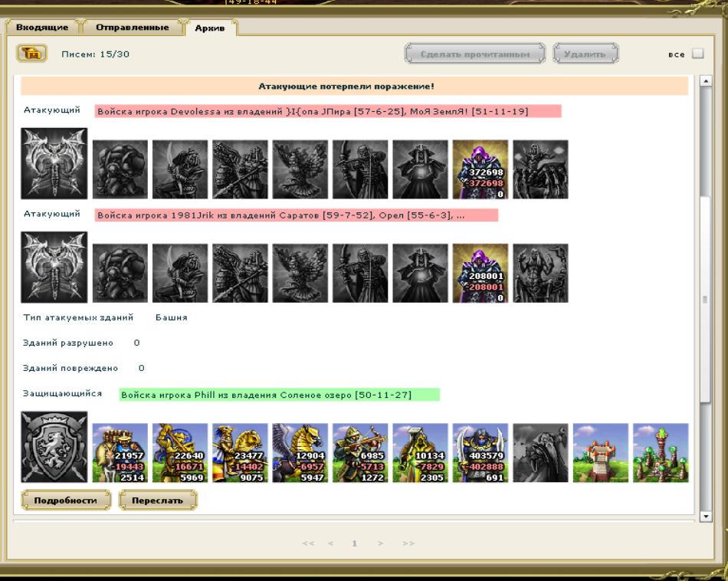728x581 pixels.
Task: Select the purple mage unit with 372698 troops
Action: pos(480,169)
